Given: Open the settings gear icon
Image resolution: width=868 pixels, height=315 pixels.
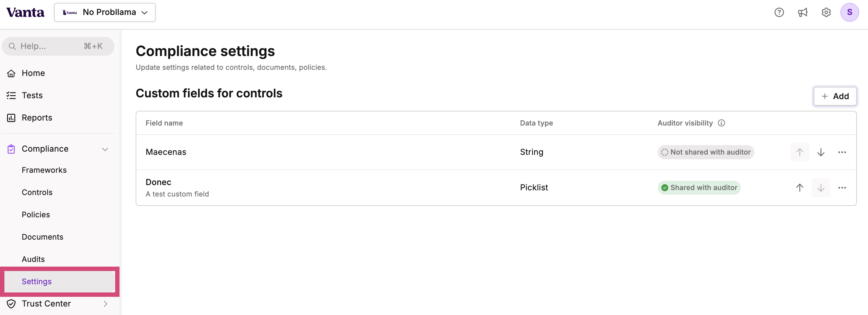Looking at the screenshot, I should 826,12.
